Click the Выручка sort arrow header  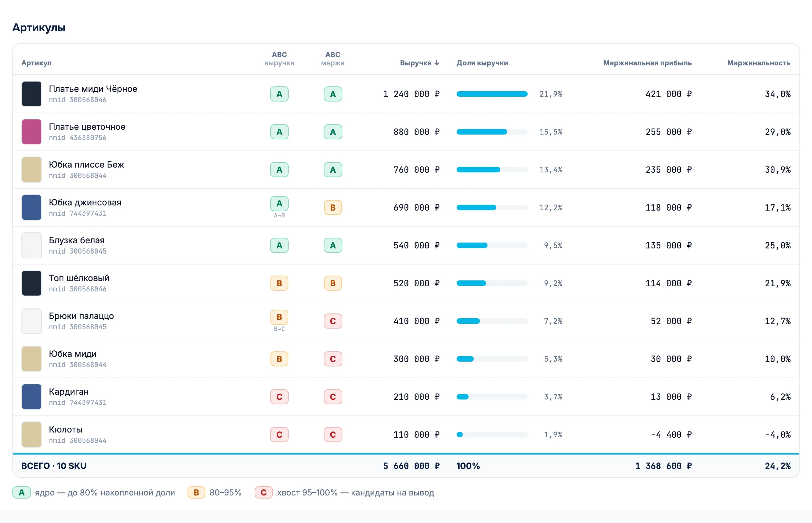419,63
